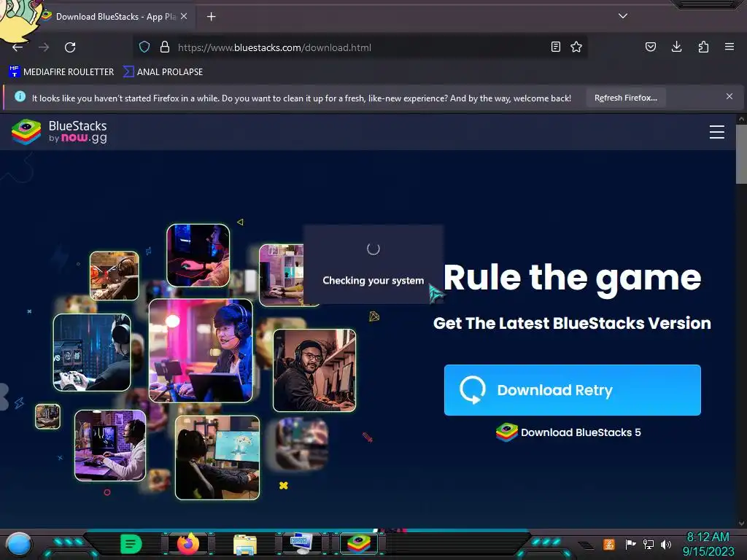The image size is (747, 560).
Task: Open the tracking protection shield icon
Action: (144, 47)
